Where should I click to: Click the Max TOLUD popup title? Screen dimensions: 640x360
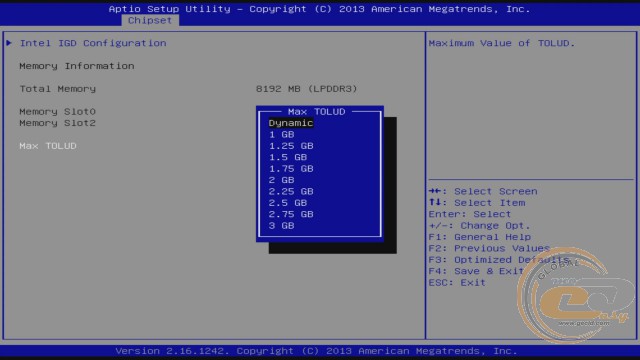pyautogui.click(x=316, y=111)
